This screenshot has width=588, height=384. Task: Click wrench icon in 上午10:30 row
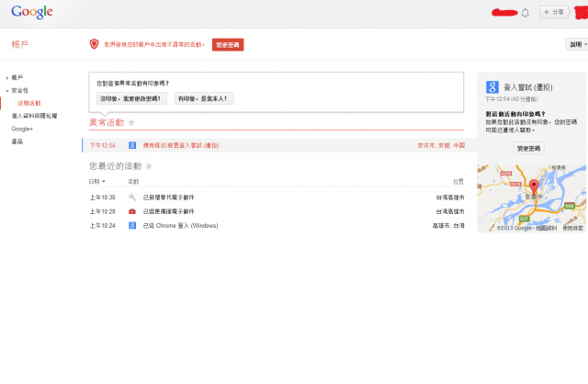[132, 197]
